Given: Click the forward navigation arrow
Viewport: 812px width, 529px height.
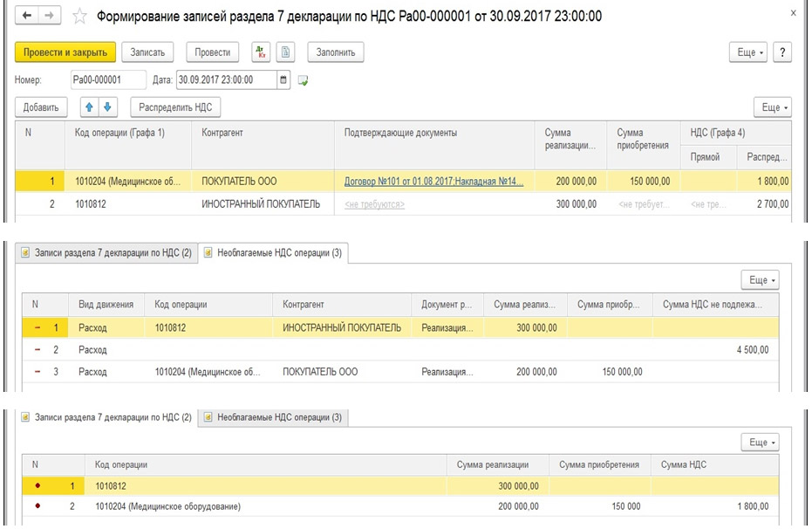Looking at the screenshot, I should [47, 17].
